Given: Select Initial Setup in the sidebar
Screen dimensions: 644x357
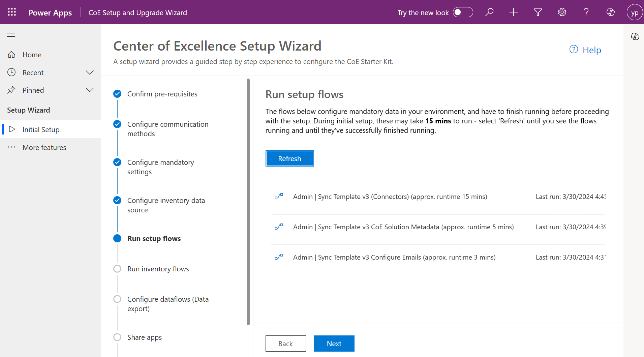Looking at the screenshot, I should 41,130.
